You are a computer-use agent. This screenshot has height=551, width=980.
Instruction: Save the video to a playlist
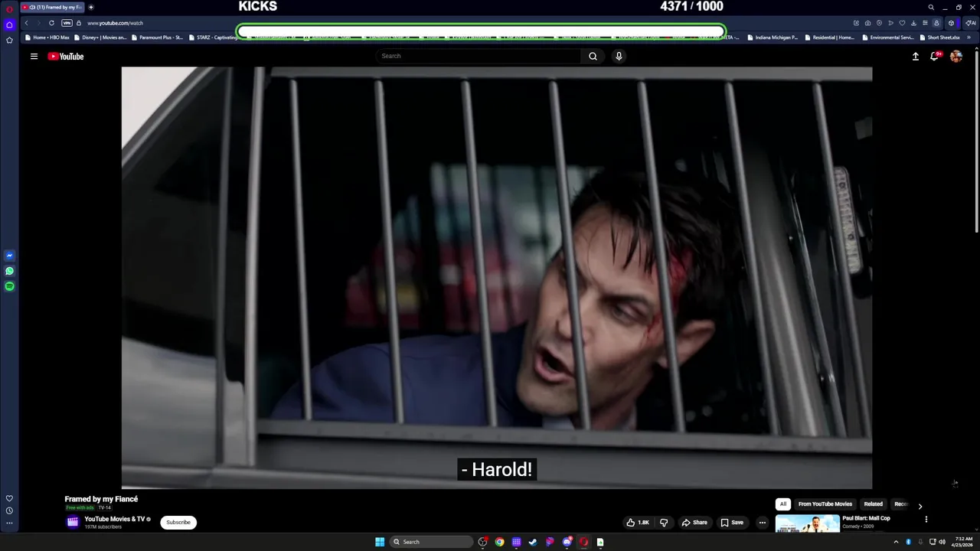coord(732,523)
